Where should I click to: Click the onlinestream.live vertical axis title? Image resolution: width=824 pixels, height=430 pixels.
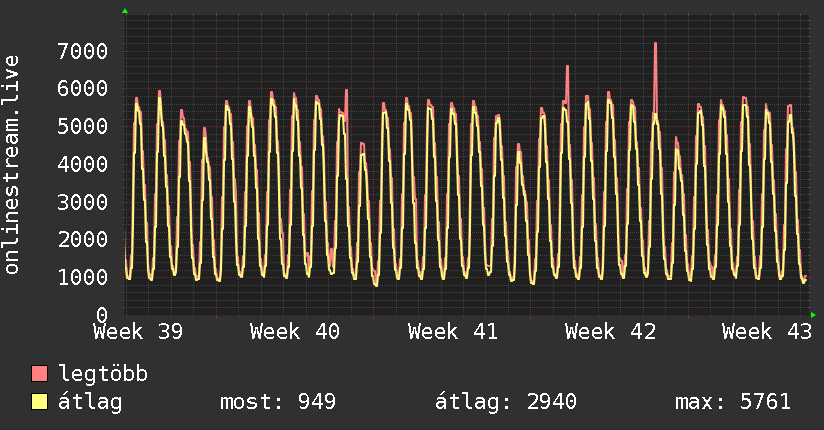click(x=12, y=165)
